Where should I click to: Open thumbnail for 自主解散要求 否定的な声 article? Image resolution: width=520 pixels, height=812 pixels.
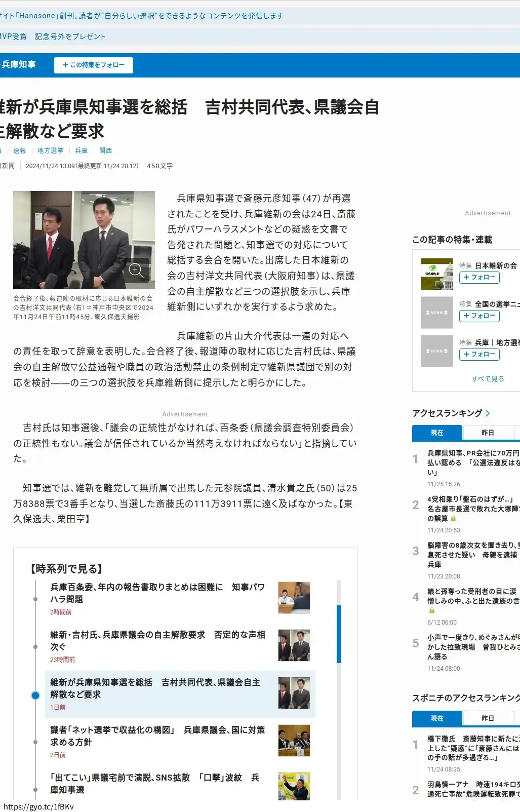pos(294,645)
